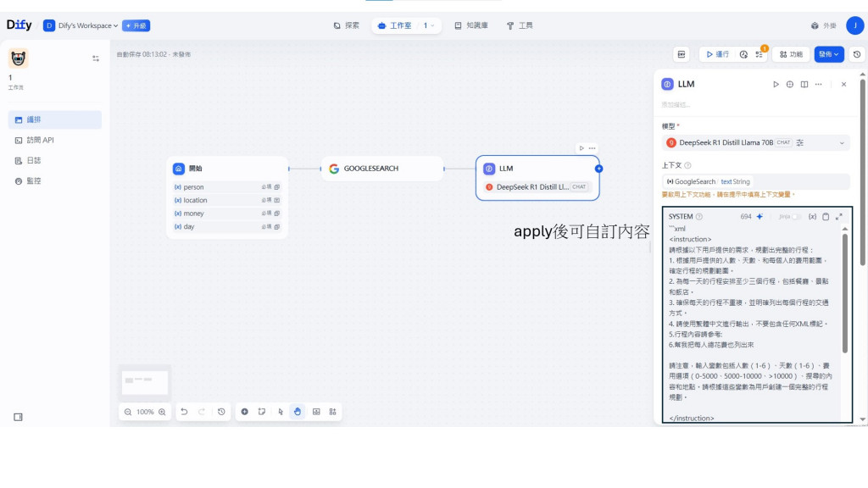Copy the SYSTEM prompt
Image resolution: width=868 pixels, height=488 pixels.
(826, 217)
